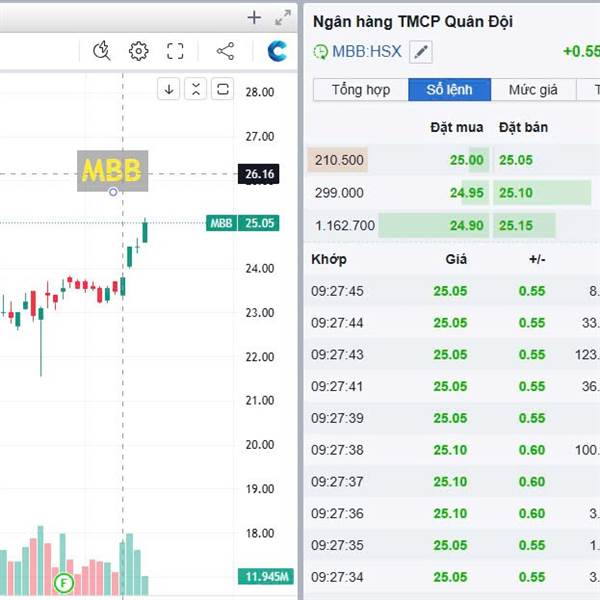
Task: Click the bid volume 299.000
Action: pos(339,193)
